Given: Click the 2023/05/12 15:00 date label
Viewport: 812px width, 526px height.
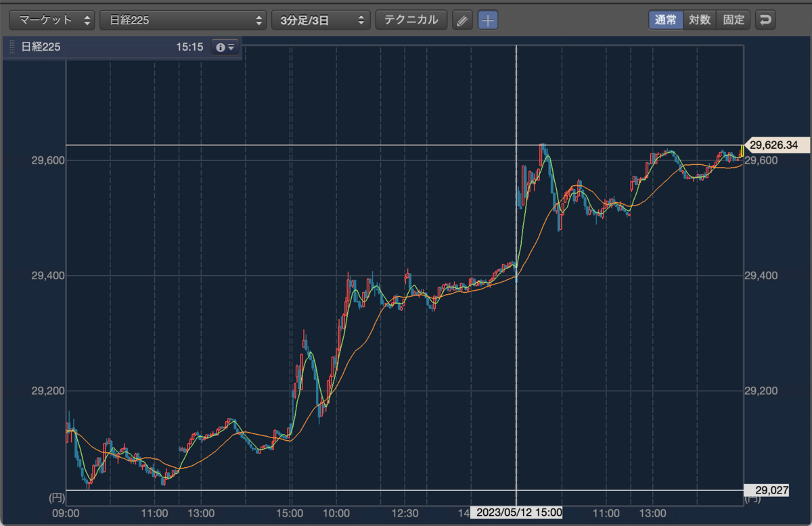Looking at the screenshot, I should [x=516, y=512].
